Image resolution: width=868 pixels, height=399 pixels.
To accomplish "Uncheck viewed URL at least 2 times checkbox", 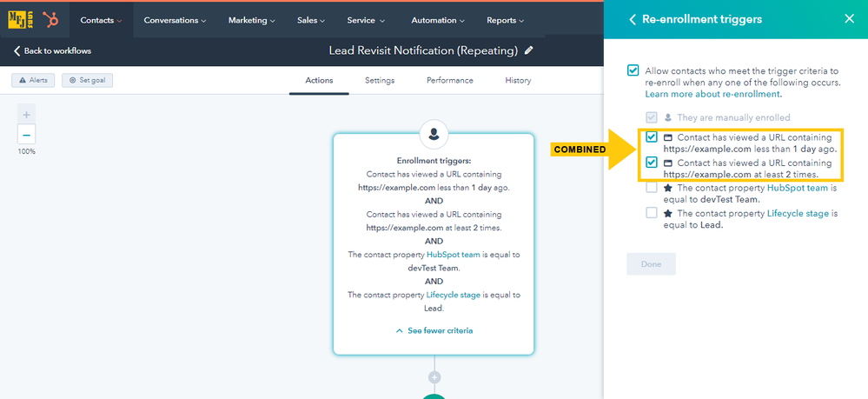I will coord(652,163).
